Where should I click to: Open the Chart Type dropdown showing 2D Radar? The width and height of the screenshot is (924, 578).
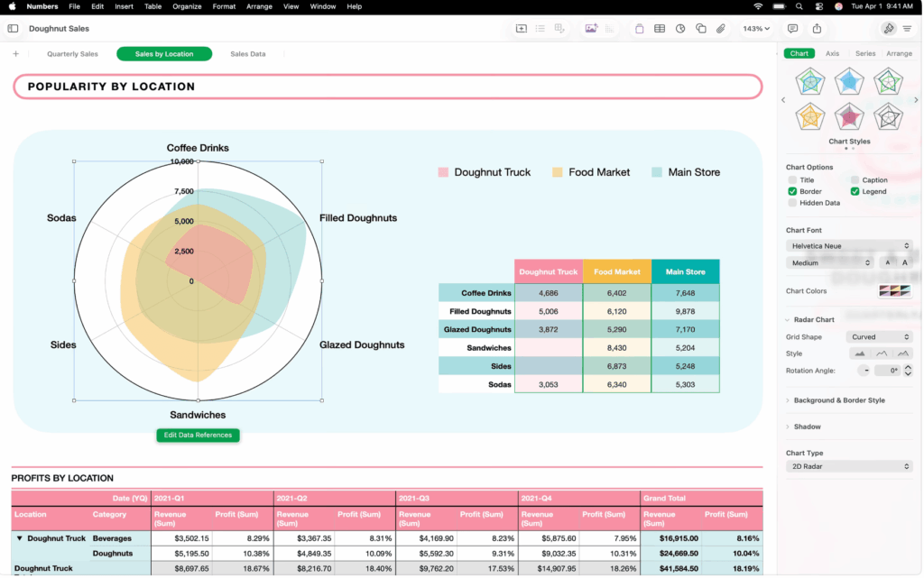848,466
